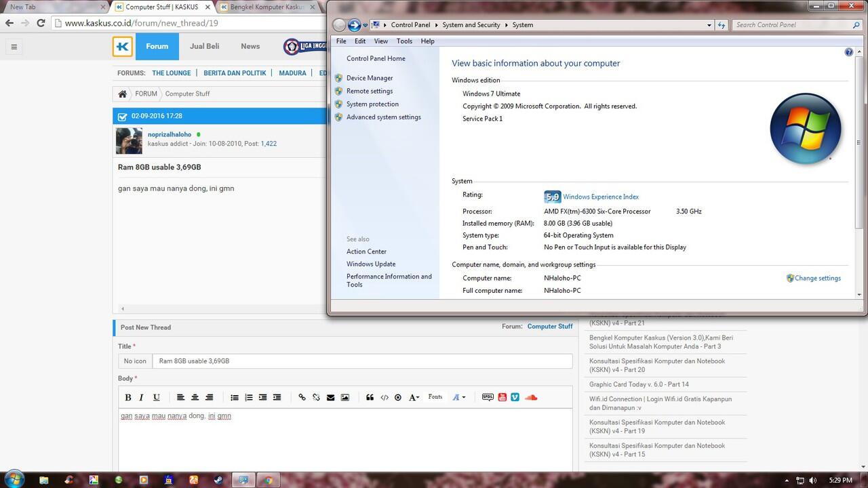
Task: Align body text right
Action: click(209, 397)
